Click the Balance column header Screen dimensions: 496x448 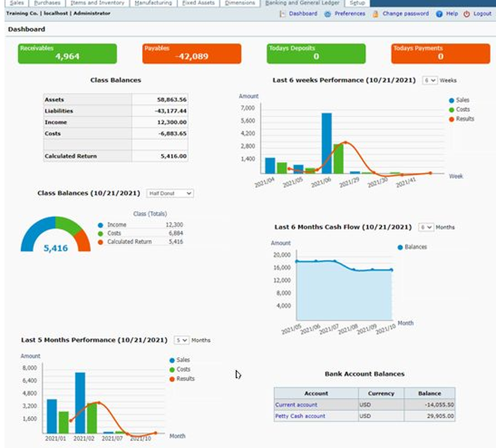pos(429,393)
